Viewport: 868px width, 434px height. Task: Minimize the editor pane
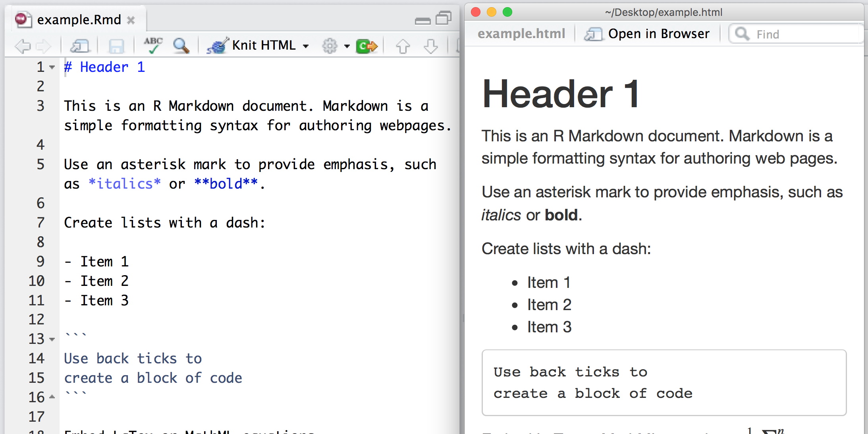tap(422, 21)
